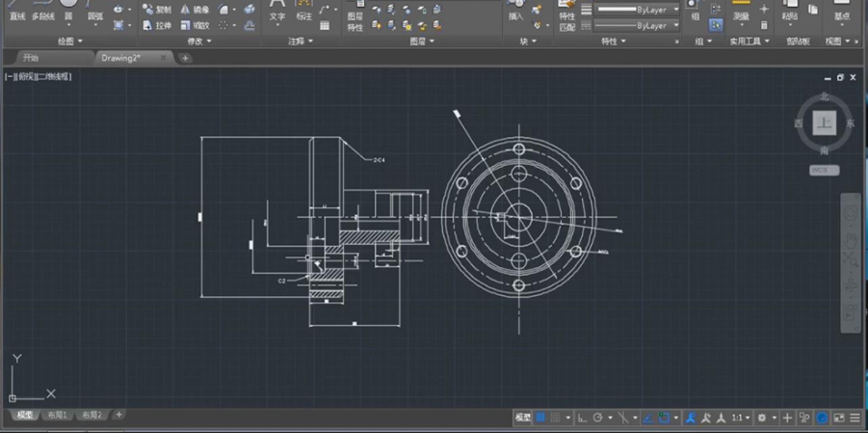Expand the 修改 (Modify) panel
The width and height of the screenshot is (868, 433).
pos(199,41)
